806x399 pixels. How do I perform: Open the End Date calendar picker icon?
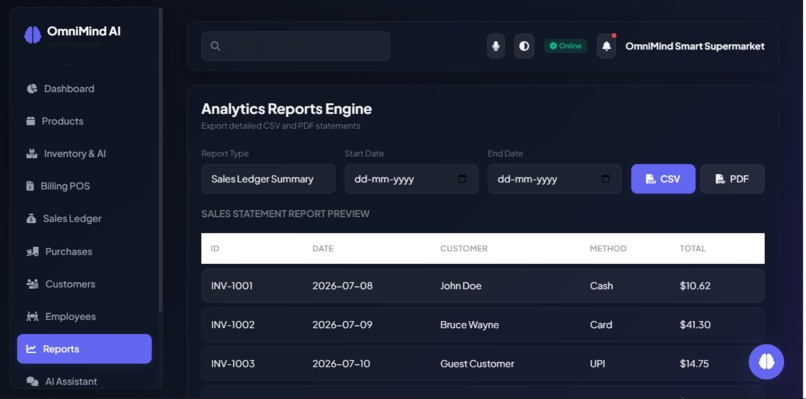(606, 179)
